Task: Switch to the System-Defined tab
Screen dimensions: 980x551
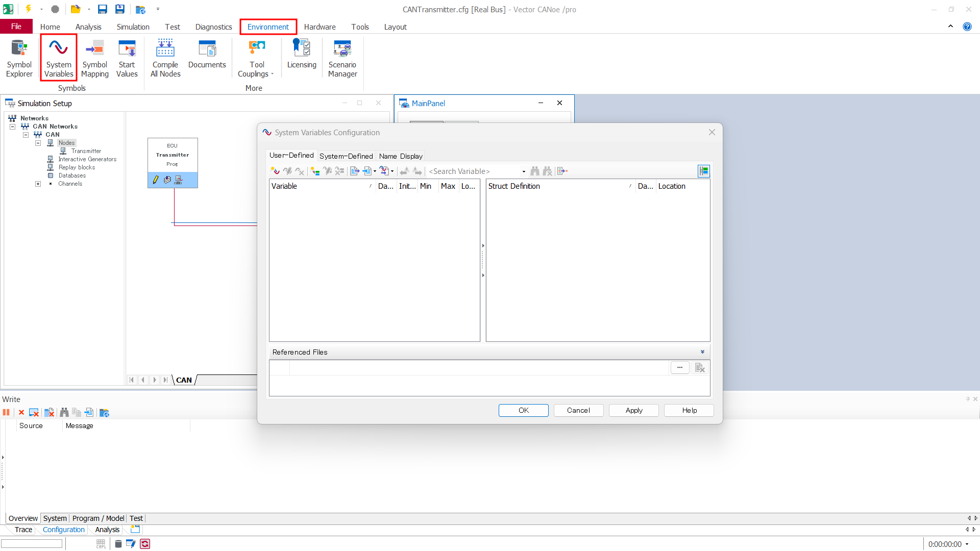Action: click(x=346, y=156)
